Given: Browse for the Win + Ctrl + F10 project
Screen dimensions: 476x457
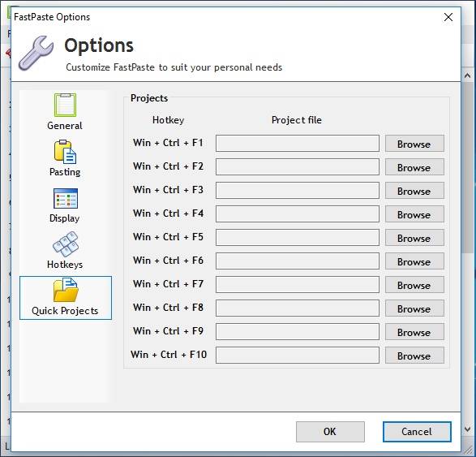Looking at the screenshot, I should (x=414, y=356).
